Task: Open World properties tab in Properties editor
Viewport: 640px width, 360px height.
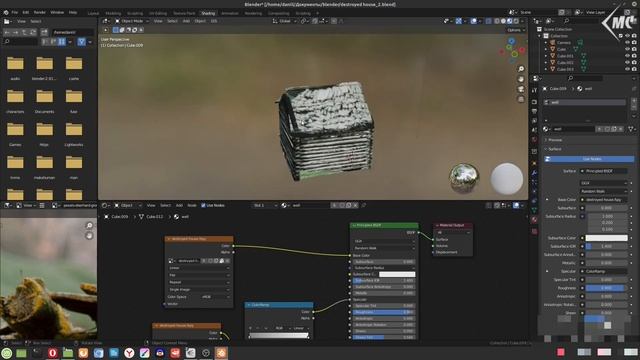Action: (535, 140)
